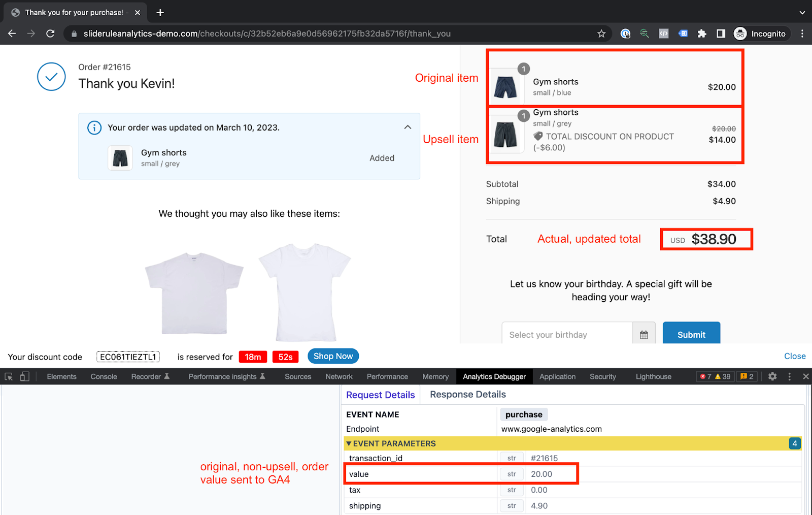Bookmark this page with the star icon
812x515 pixels.
click(601, 34)
